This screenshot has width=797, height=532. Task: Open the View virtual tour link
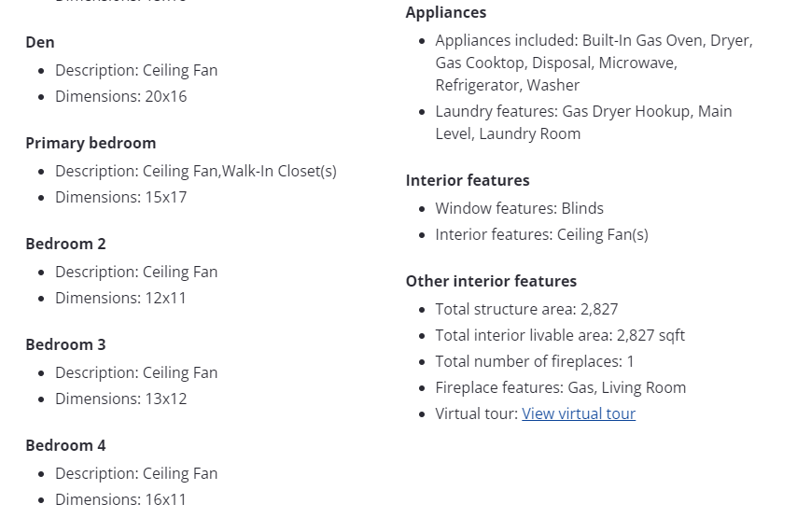coord(579,413)
